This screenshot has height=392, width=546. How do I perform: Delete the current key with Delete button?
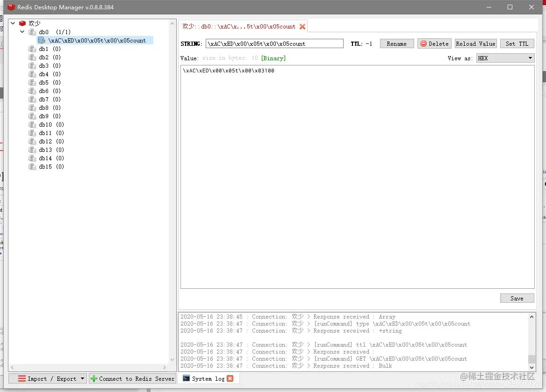pyautogui.click(x=434, y=43)
